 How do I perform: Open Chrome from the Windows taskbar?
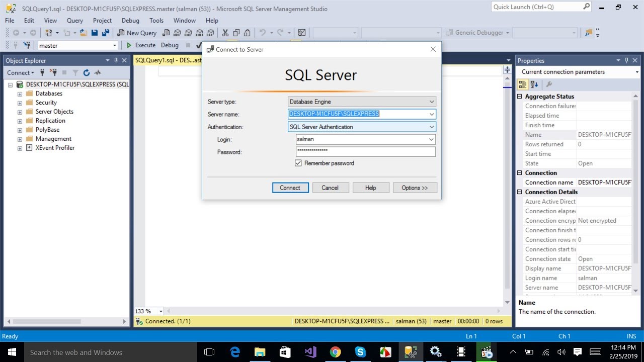click(335, 352)
